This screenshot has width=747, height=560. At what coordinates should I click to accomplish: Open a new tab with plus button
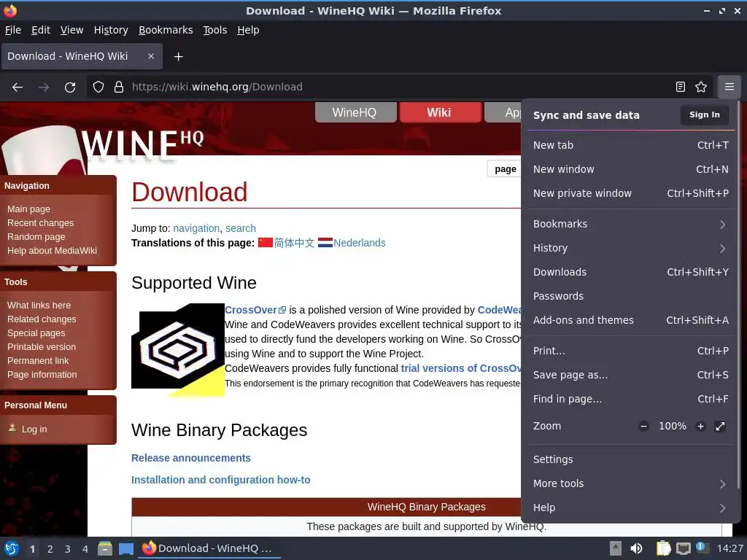pyautogui.click(x=178, y=57)
